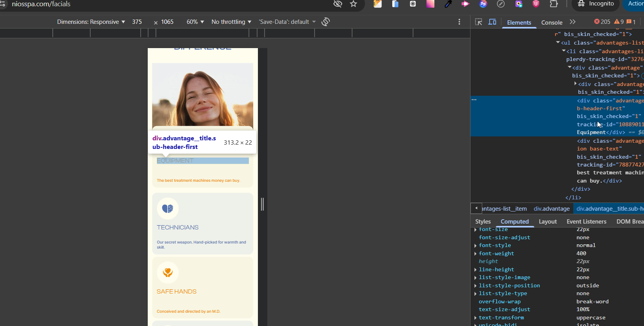Click the div.advantage breadcrumb item

coord(551,209)
